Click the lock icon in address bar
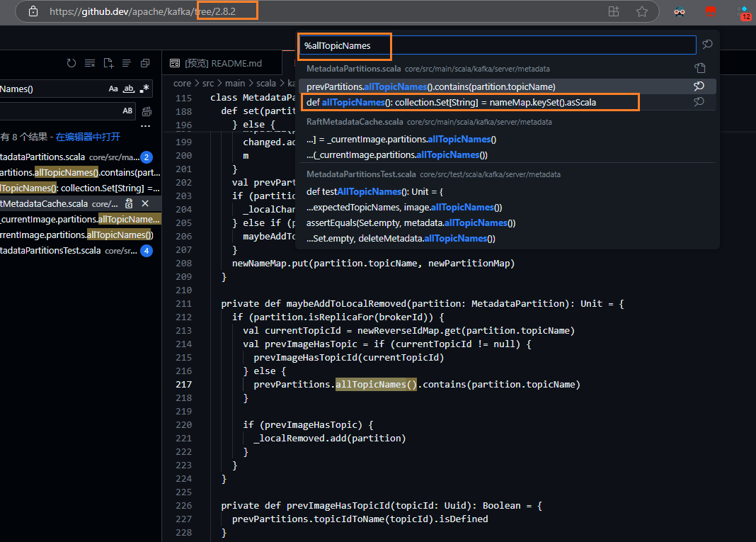Viewport: 756px width, 542px height. click(x=33, y=11)
